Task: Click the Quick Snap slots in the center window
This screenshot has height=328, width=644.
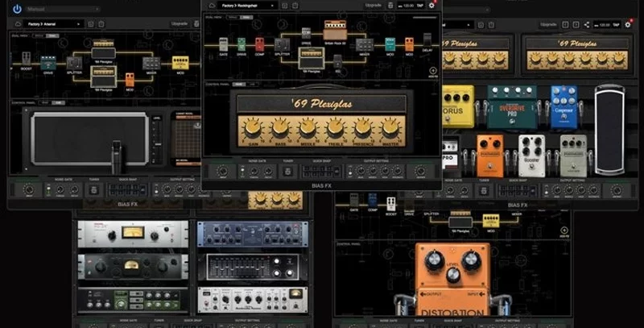Action: (x=321, y=171)
